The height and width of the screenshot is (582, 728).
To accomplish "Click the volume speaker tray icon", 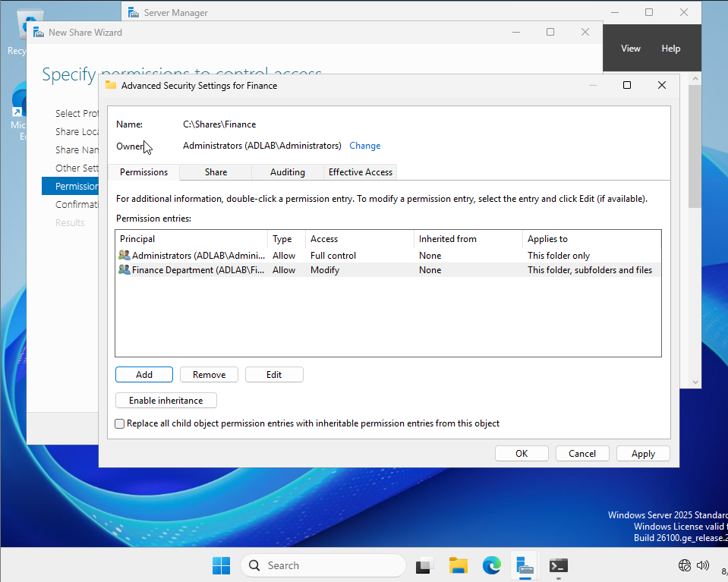I will [x=703, y=565].
